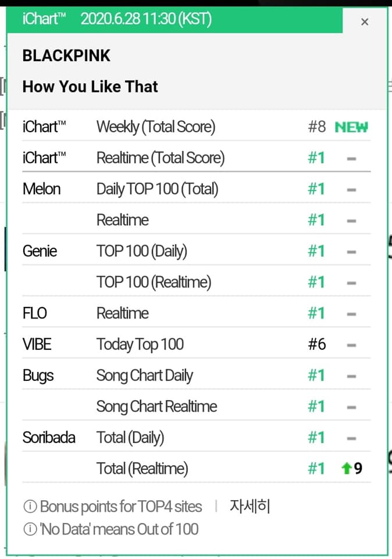Select Soribada Total (Daily) entry
Viewport: 392px width, 559px height.
click(x=130, y=437)
